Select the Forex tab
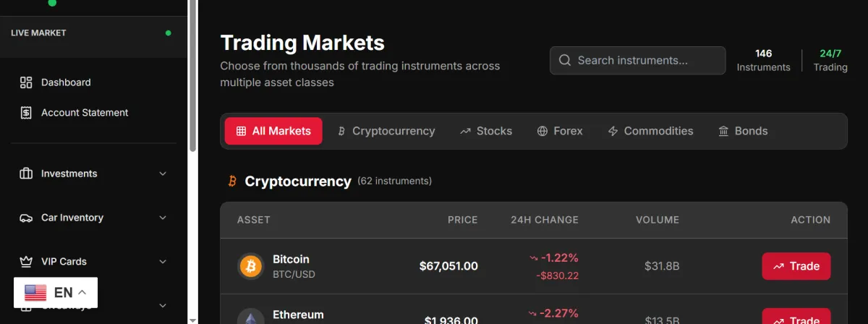The height and width of the screenshot is (324, 868). [x=560, y=131]
